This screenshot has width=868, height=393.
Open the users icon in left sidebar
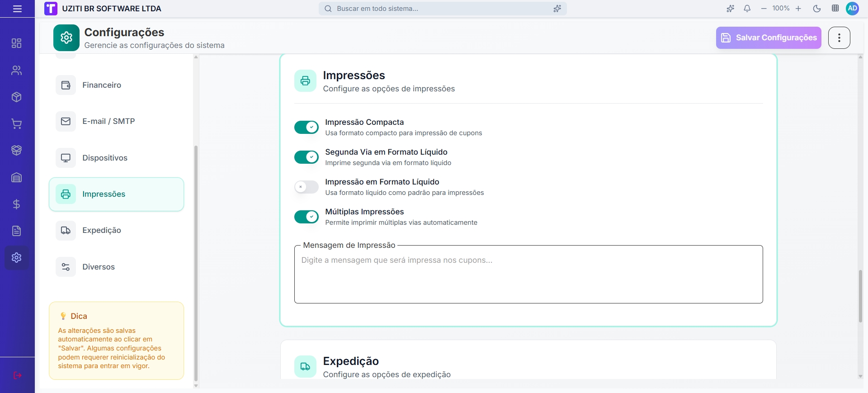tap(17, 70)
